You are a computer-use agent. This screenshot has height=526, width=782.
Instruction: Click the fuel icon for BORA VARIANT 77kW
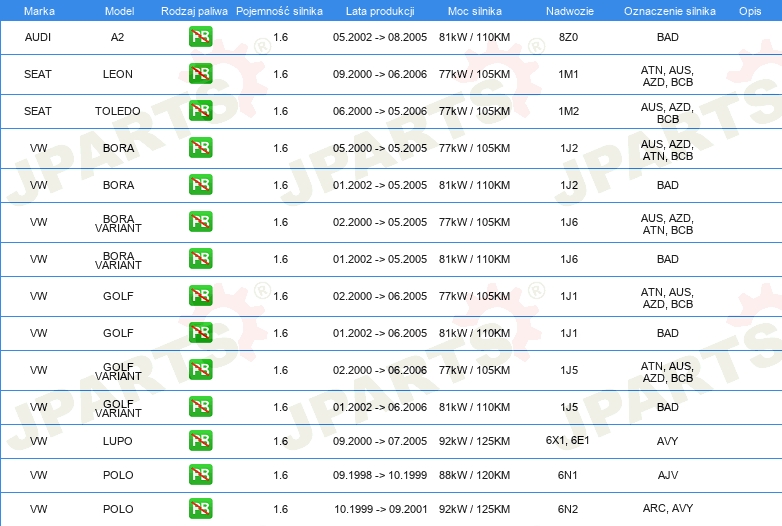(200, 222)
